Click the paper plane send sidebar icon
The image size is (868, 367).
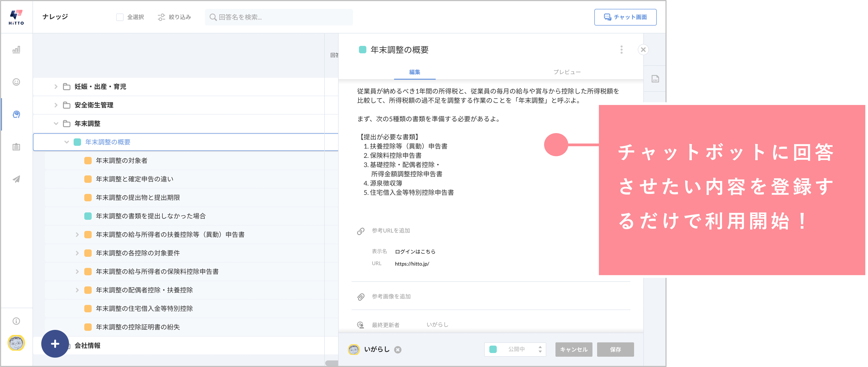16,179
